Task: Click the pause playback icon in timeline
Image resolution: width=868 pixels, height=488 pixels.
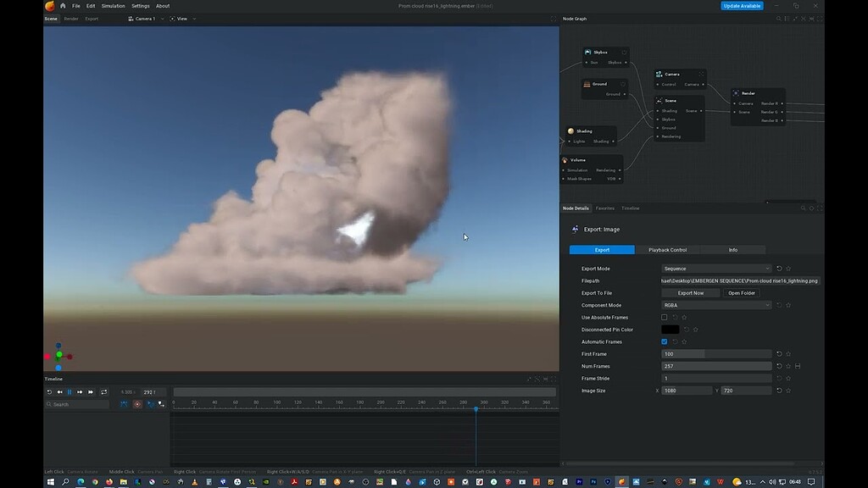Action: click(70, 391)
